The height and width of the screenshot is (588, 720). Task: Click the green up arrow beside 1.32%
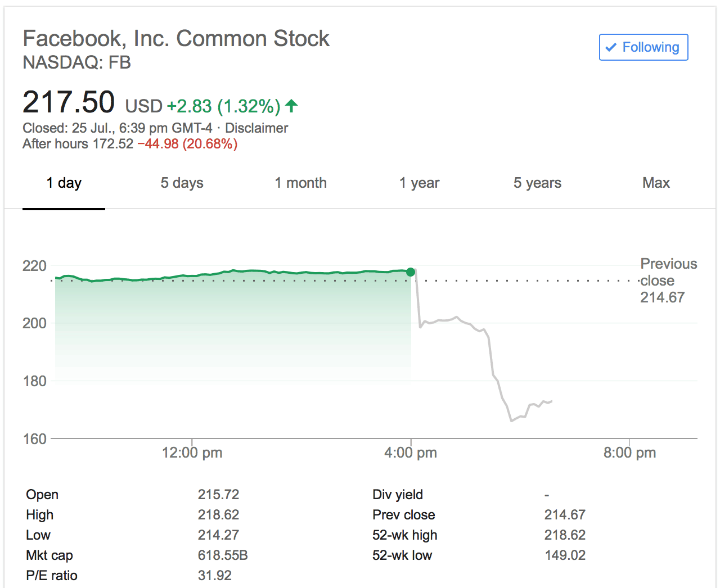(x=291, y=105)
